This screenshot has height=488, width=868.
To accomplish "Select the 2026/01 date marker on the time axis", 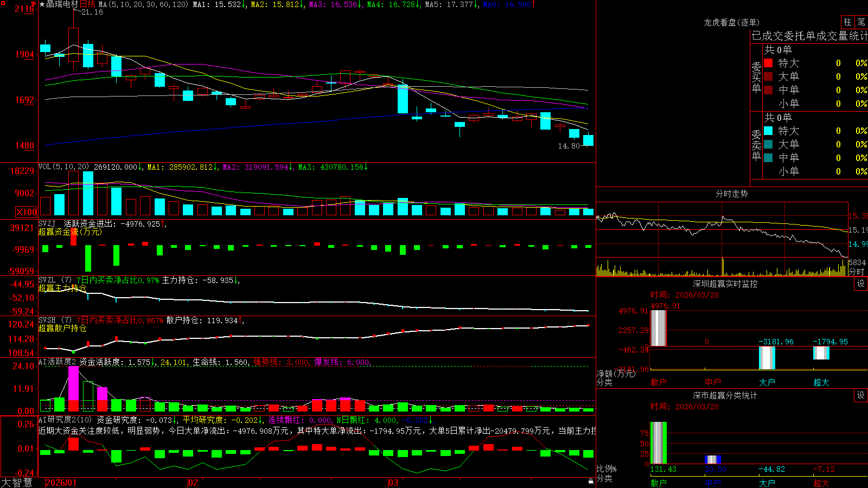I will (61, 483).
